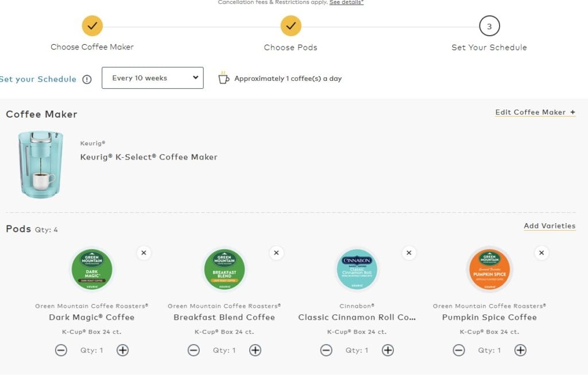Click the Set your Schedule info icon

point(87,80)
